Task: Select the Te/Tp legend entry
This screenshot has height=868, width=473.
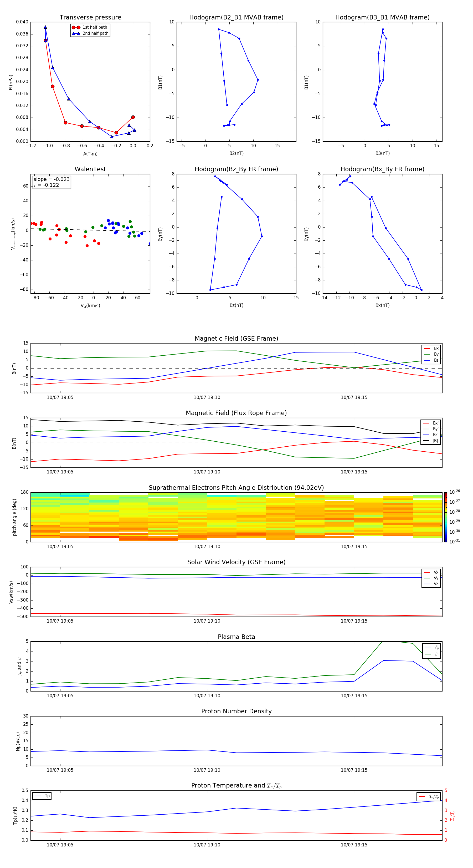Action: (x=429, y=796)
